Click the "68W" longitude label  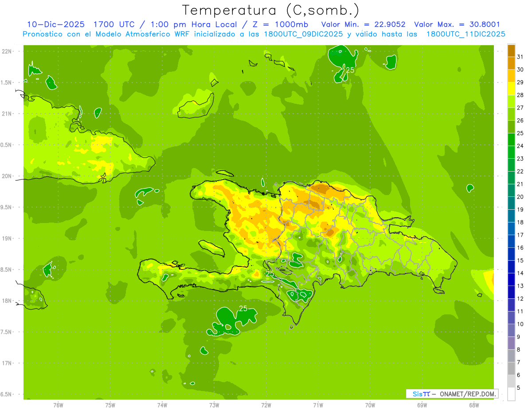click(474, 405)
